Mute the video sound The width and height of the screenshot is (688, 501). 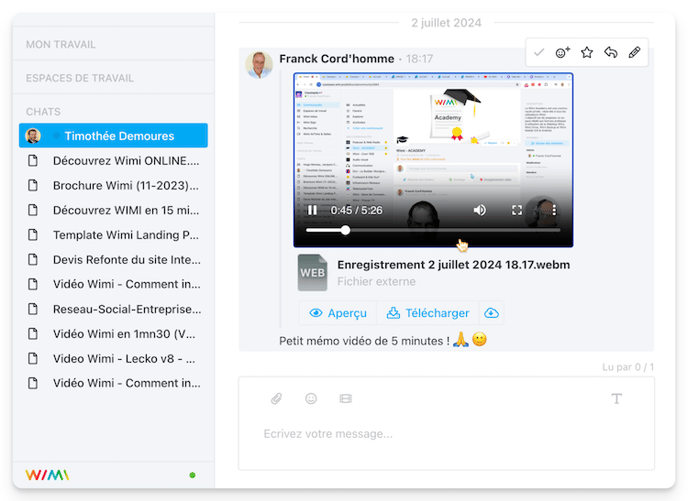480,210
